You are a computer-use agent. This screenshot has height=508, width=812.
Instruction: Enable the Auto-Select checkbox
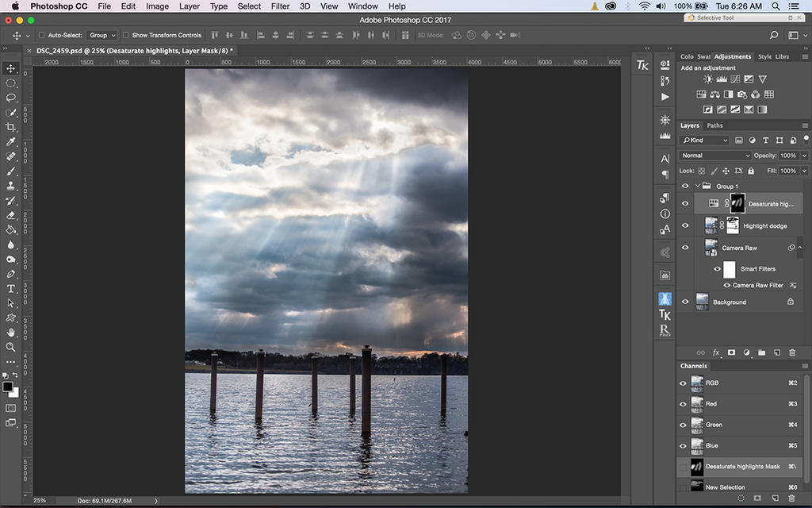41,36
